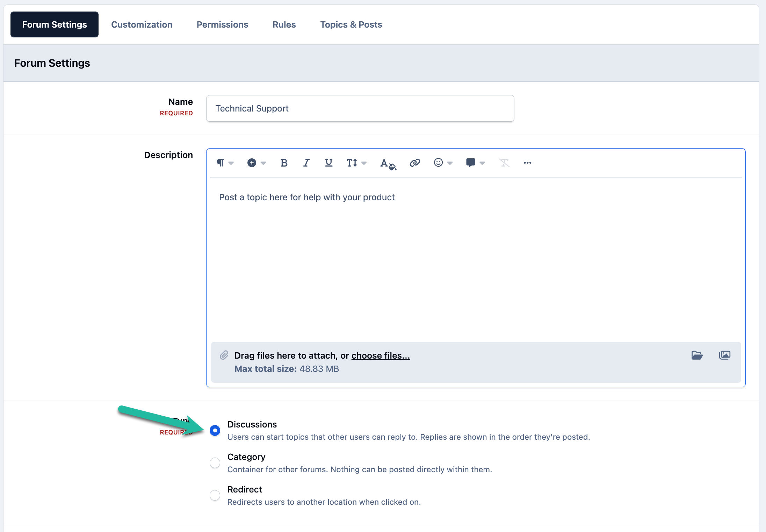Expand the insert plus dropdown arrow

[263, 163]
